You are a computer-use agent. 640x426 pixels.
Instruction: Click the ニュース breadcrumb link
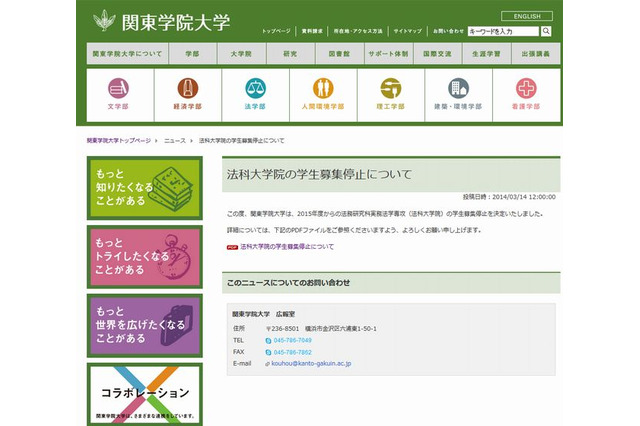pyautogui.click(x=175, y=140)
